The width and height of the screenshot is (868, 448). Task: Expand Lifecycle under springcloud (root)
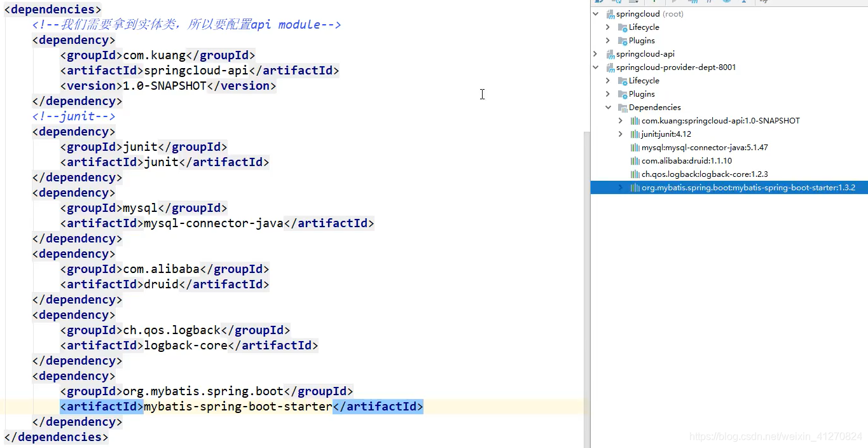click(608, 27)
